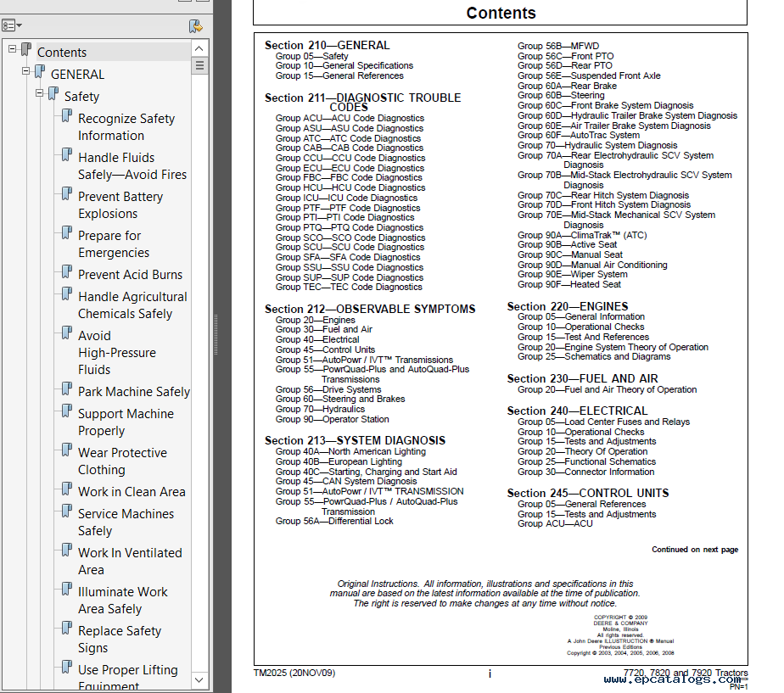The image size is (784, 693).
Task: Collapse the GENERAL bookmark node
Action: click(25, 71)
